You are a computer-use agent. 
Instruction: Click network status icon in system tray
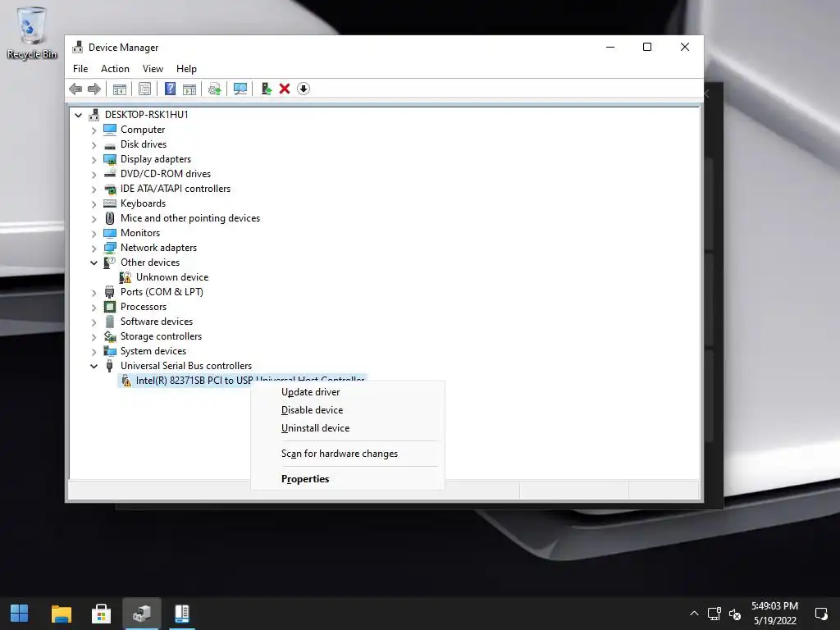coord(714,614)
